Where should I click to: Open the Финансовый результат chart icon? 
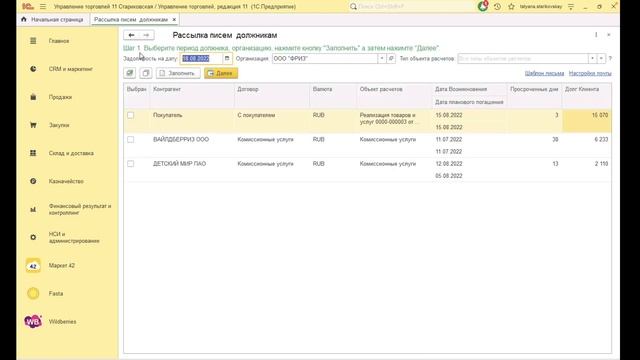(x=33, y=209)
